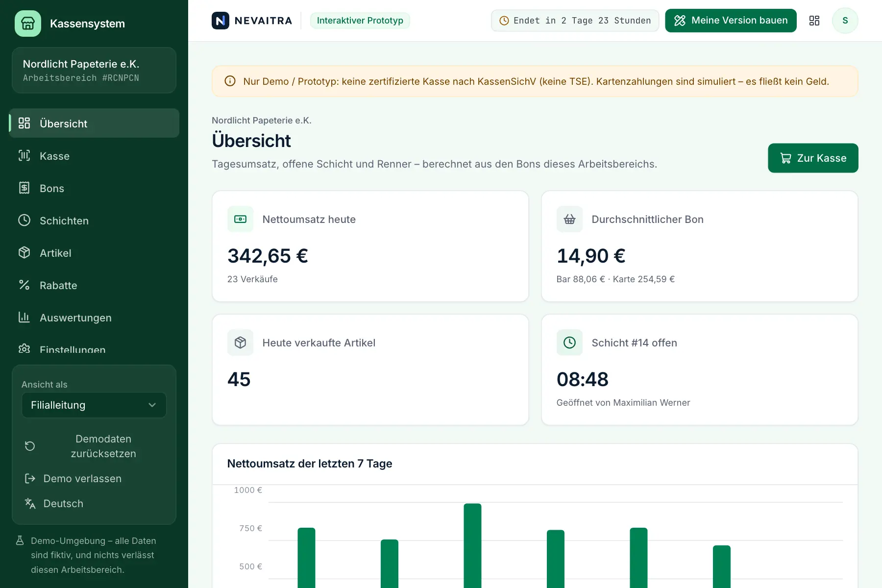Click Demodaten zurücksetzen
The height and width of the screenshot is (588, 882).
(94, 446)
